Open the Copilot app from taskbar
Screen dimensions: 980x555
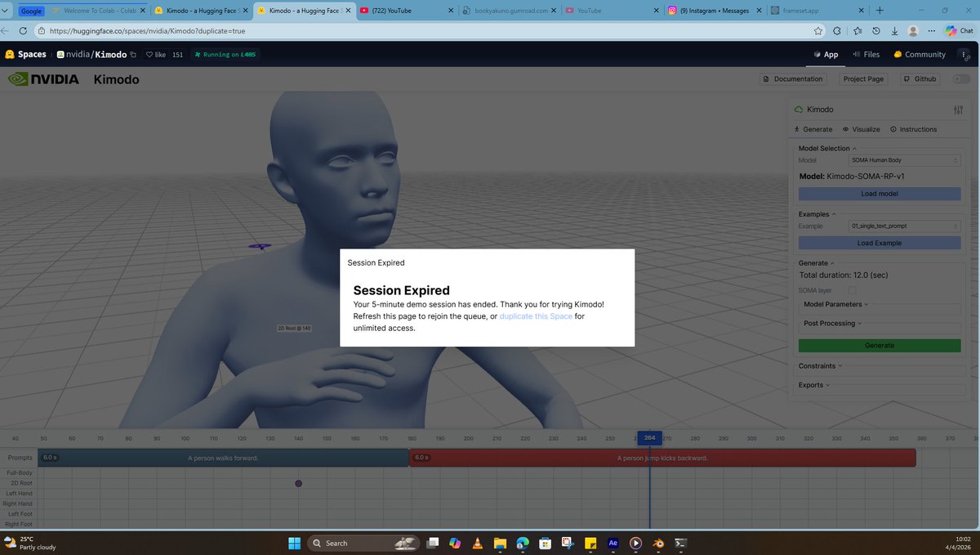(x=455, y=543)
